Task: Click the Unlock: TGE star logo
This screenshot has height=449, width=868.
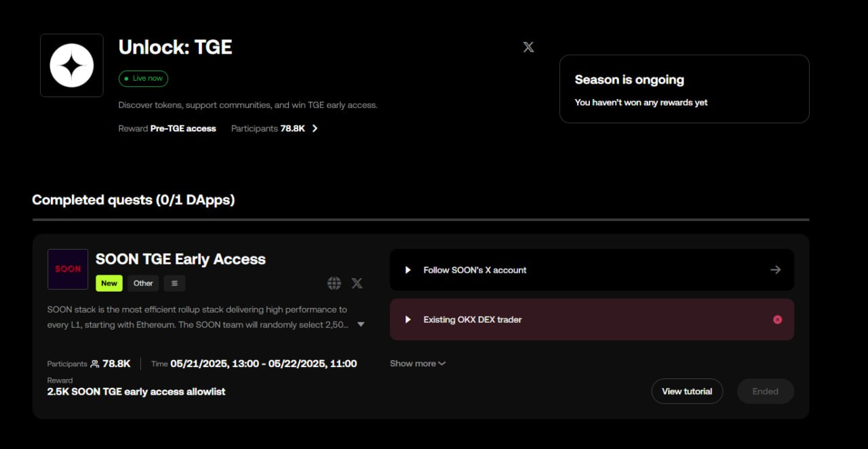Action: (72, 65)
